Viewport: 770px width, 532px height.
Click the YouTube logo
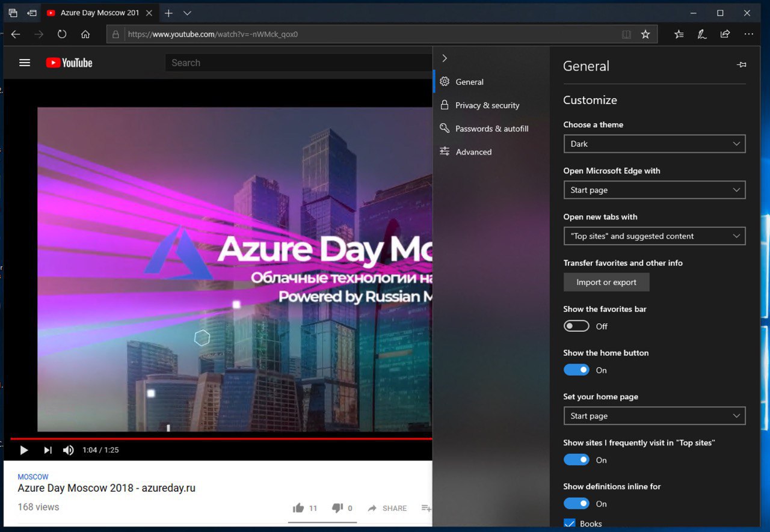pos(69,63)
